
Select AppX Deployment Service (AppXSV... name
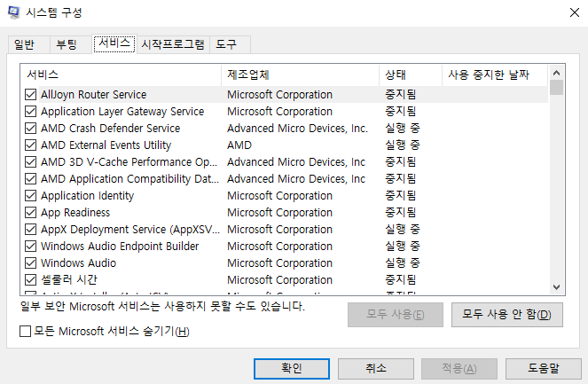click(130, 229)
